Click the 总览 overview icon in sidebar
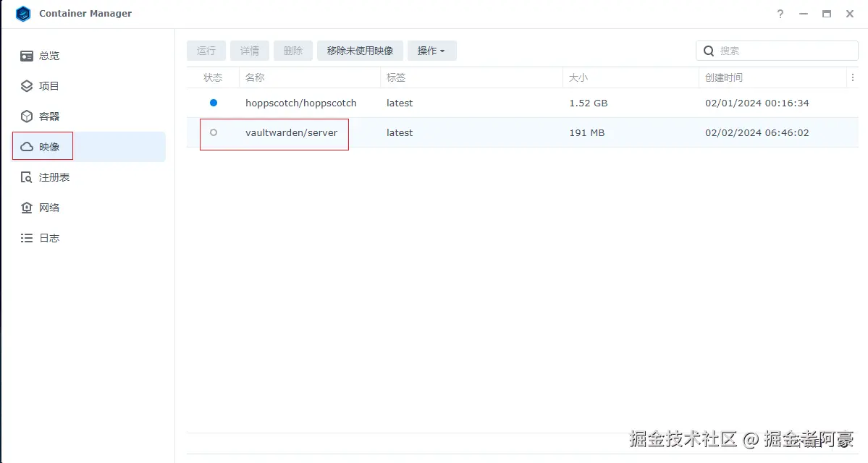 pos(27,56)
